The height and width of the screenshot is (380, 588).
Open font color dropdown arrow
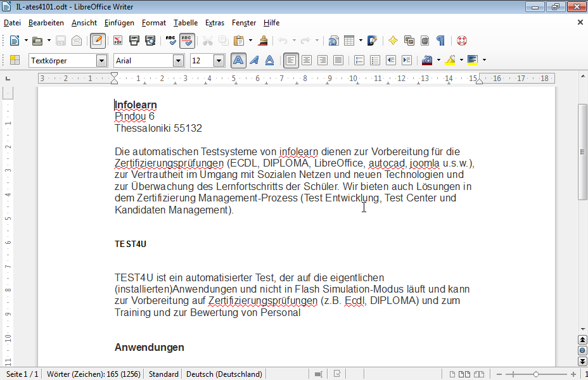click(438, 60)
